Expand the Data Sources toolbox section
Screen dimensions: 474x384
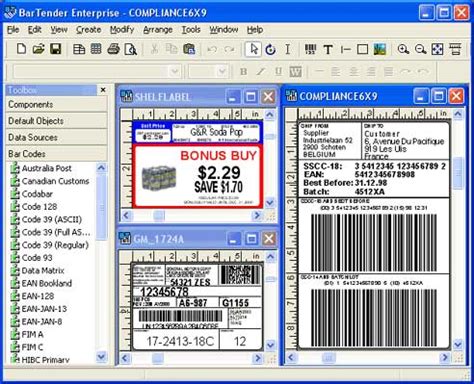[56, 137]
